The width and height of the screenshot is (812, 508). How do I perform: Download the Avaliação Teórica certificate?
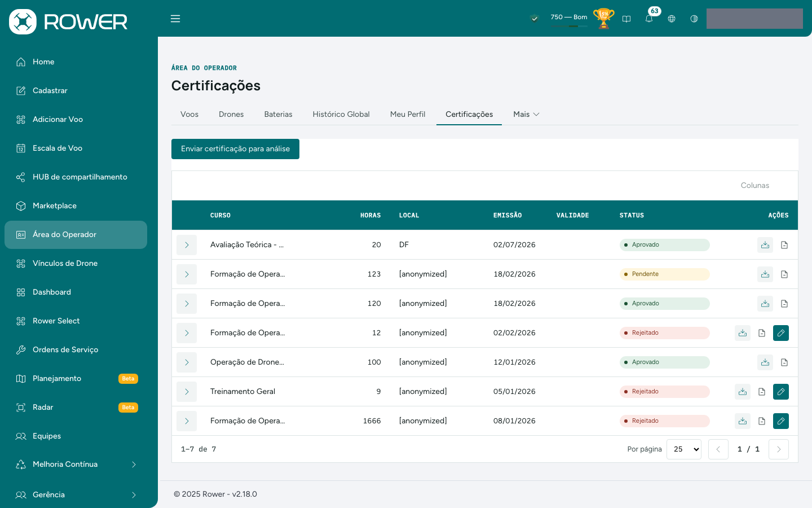[x=765, y=245]
